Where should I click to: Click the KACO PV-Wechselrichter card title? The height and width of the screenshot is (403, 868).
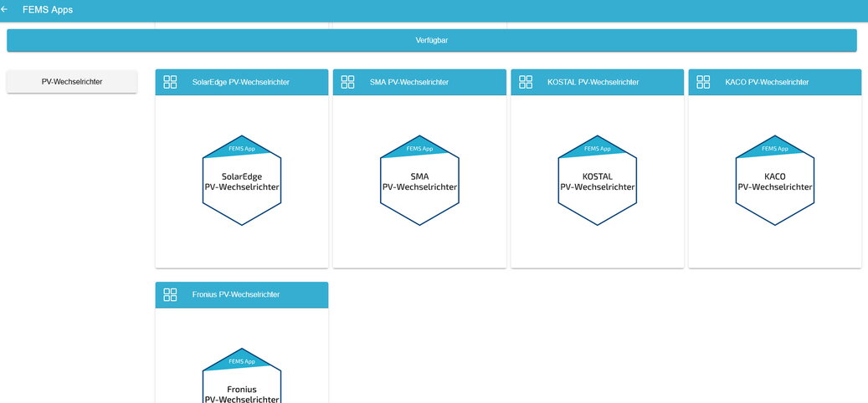(x=767, y=83)
